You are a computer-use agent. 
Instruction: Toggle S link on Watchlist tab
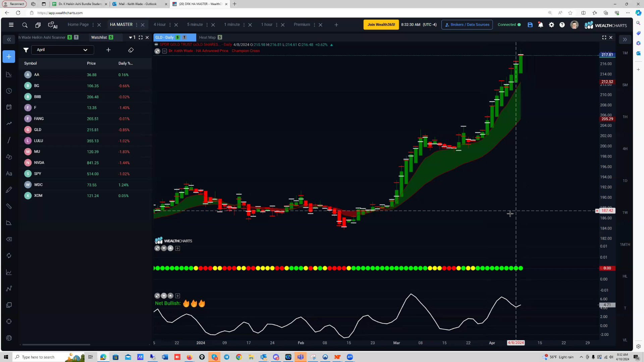point(111,38)
